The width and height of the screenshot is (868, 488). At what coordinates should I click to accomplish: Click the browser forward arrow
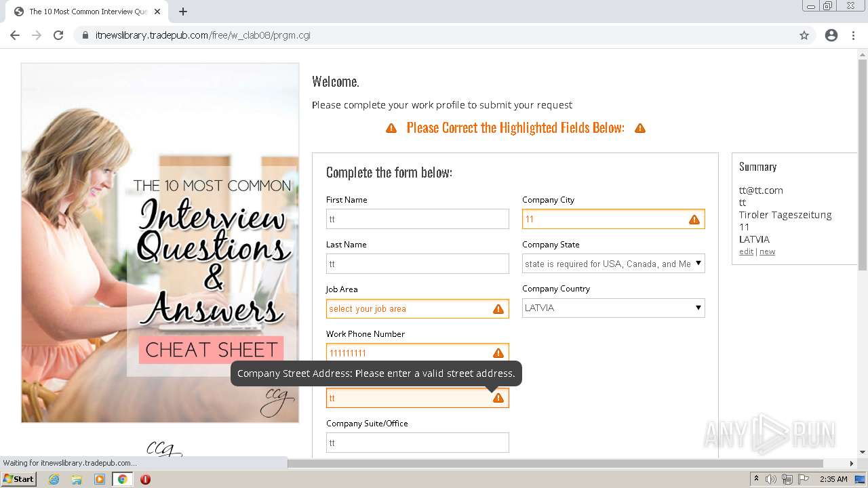(37, 35)
